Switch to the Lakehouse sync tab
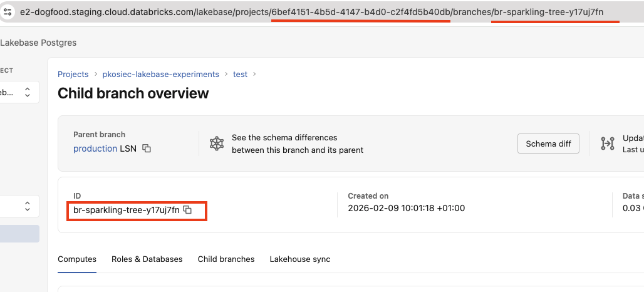This screenshot has height=292, width=644. (x=299, y=259)
